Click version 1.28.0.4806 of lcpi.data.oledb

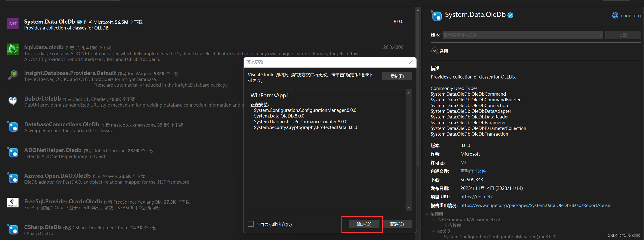coord(392,47)
